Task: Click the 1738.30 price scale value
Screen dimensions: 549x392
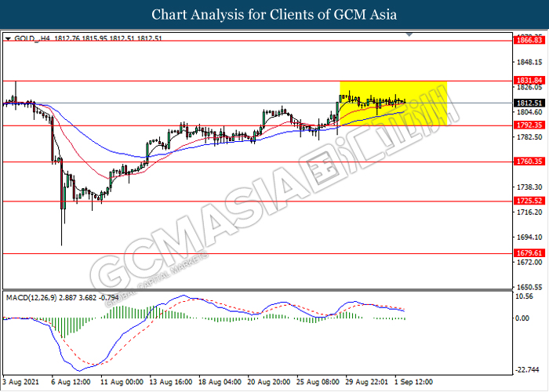Action: 529,187
